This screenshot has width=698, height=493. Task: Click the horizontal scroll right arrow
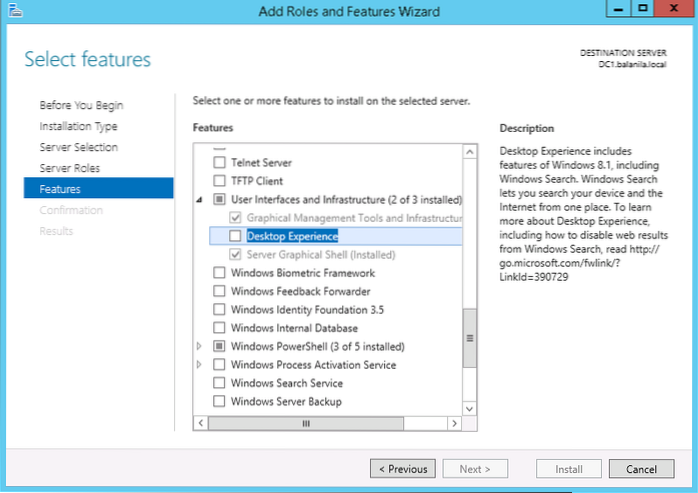pyautogui.click(x=454, y=423)
